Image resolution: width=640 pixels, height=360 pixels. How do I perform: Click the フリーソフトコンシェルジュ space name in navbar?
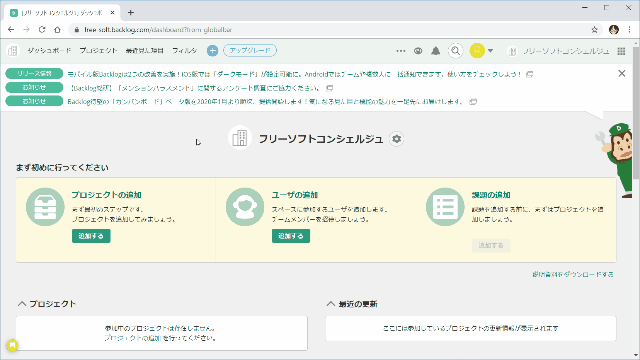566,51
